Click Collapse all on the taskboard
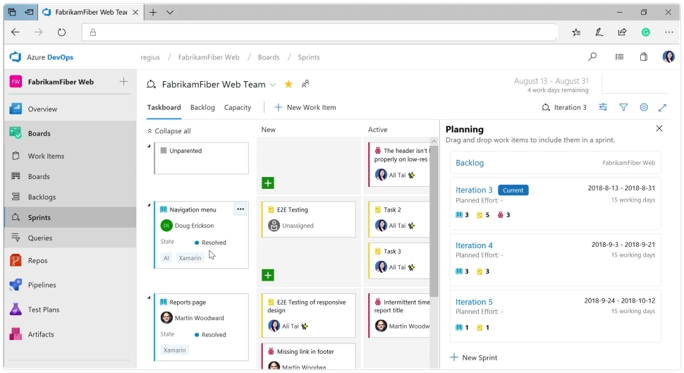 tap(169, 131)
